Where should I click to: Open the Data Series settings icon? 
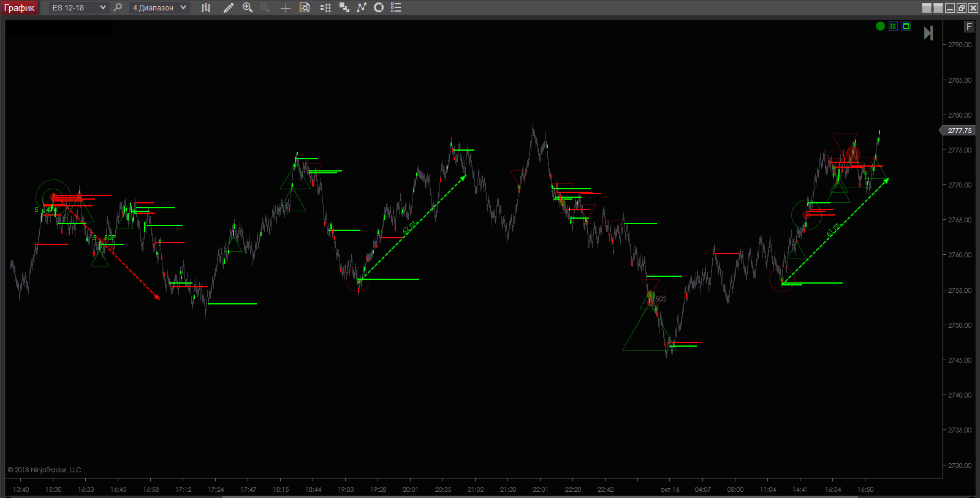[325, 7]
